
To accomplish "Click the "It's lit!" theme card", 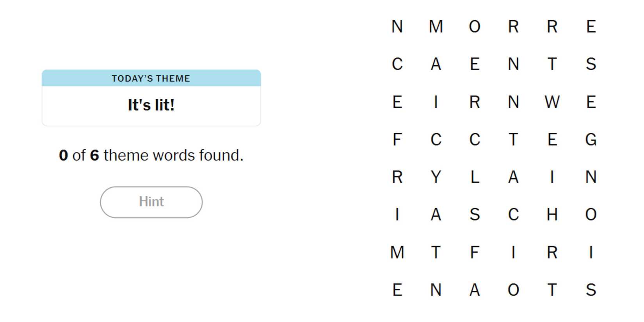I will 151,105.
